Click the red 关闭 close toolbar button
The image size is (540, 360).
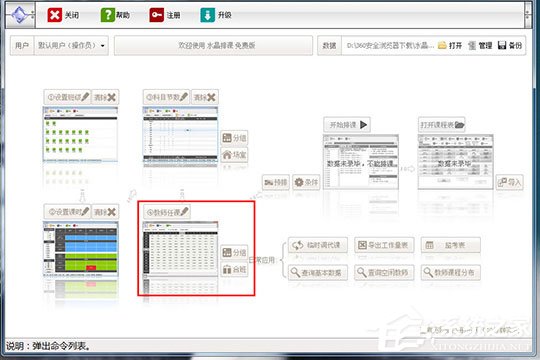63,15
